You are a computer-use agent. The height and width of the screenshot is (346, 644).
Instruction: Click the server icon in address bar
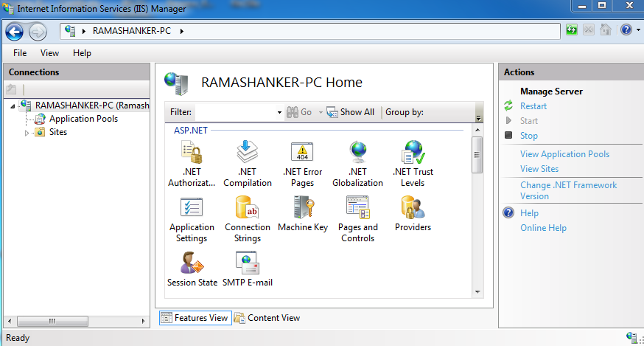coord(70,31)
